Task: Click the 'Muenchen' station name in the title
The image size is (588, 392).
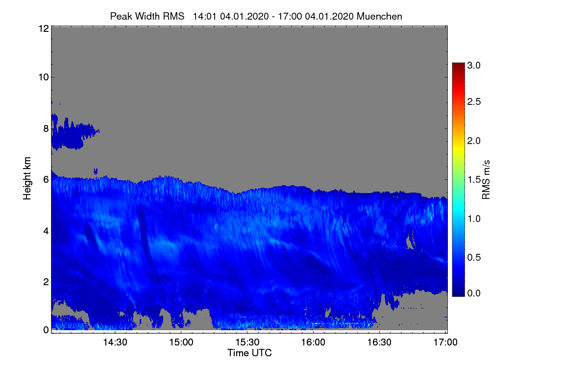Action: [379, 16]
